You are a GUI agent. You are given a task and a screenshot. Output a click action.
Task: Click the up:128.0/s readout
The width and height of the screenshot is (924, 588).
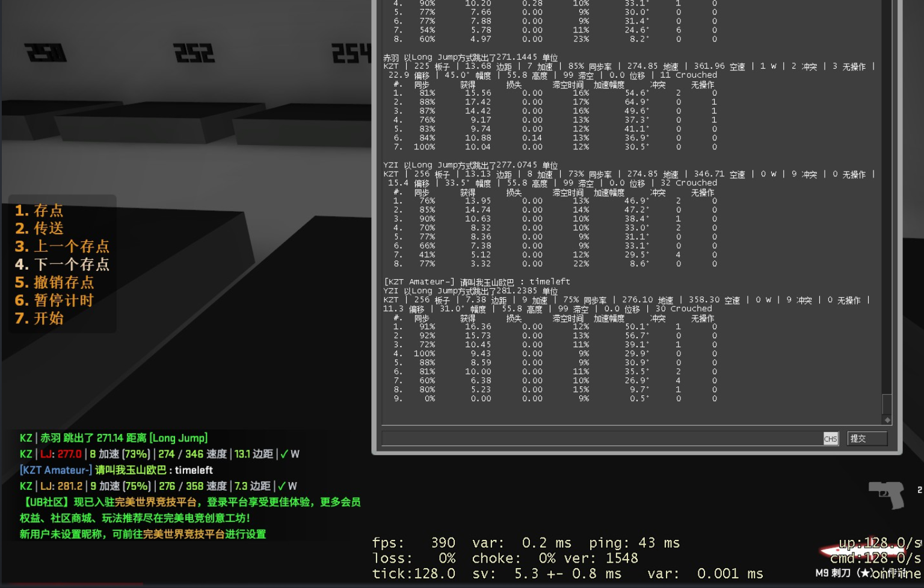coord(880,543)
